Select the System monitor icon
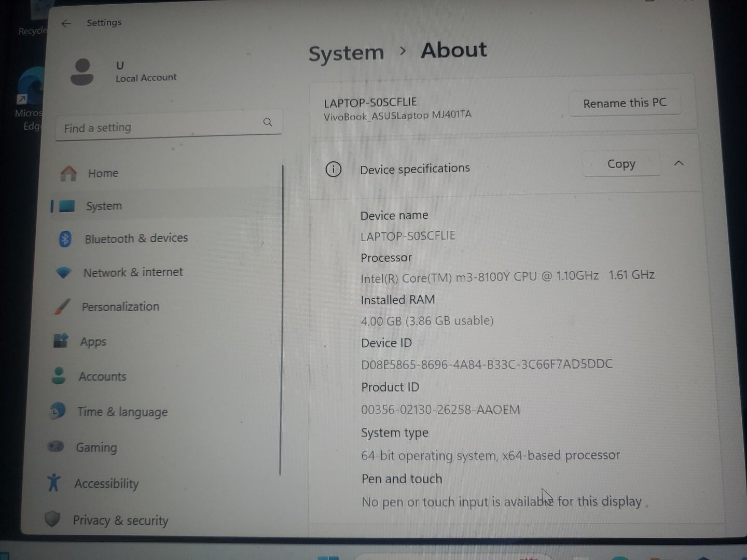The image size is (747, 560). coord(67,206)
